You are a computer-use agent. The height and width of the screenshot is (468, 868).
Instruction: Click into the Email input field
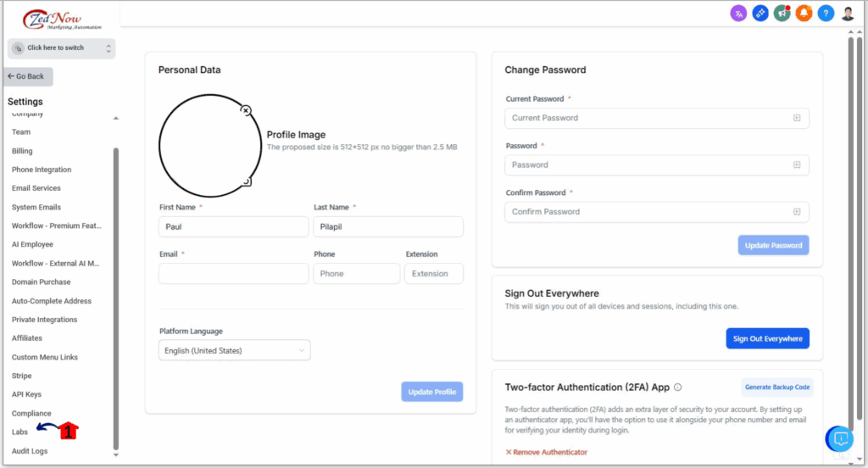click(x=233, y=273)
